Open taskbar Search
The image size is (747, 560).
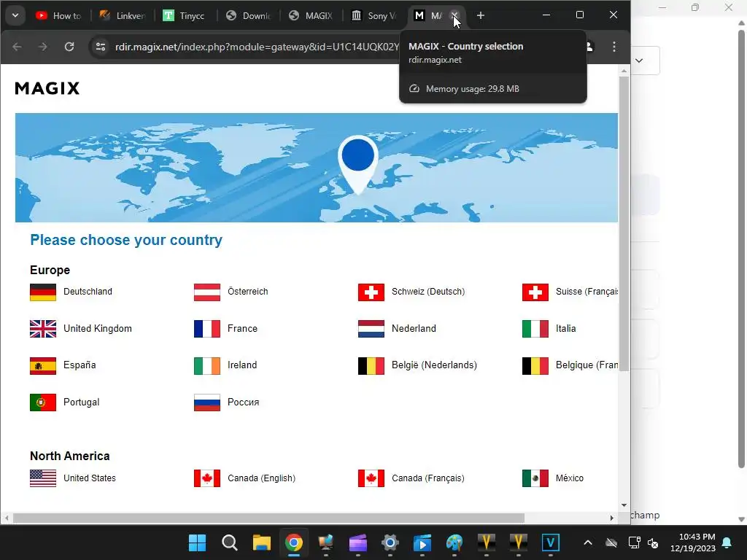(x=230, y=542)
